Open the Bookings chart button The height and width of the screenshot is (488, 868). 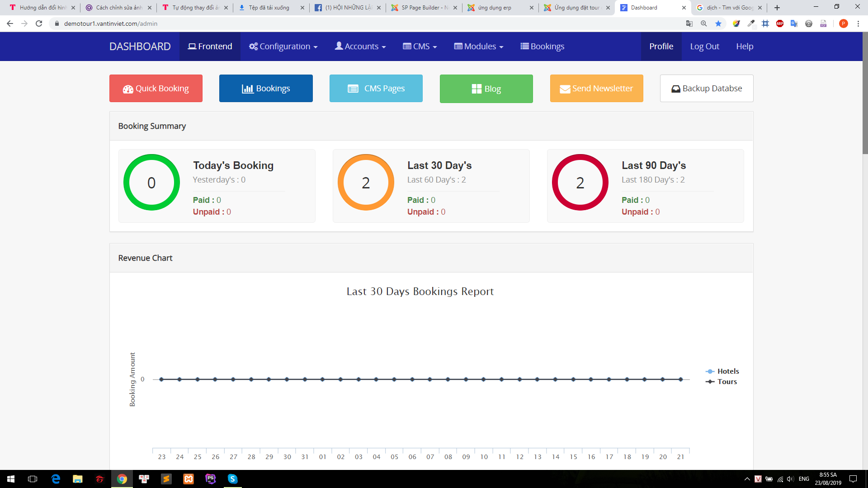tap(266, 89)
